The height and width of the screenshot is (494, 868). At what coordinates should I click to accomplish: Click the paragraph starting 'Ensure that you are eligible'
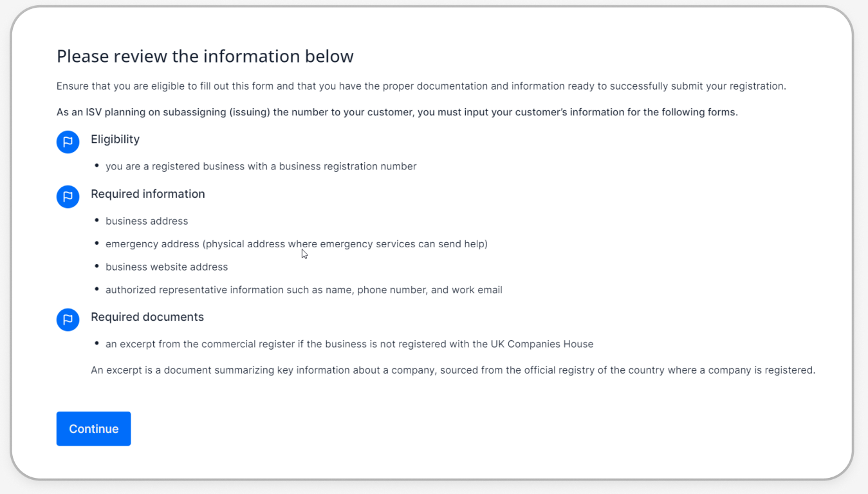(421, 86)
